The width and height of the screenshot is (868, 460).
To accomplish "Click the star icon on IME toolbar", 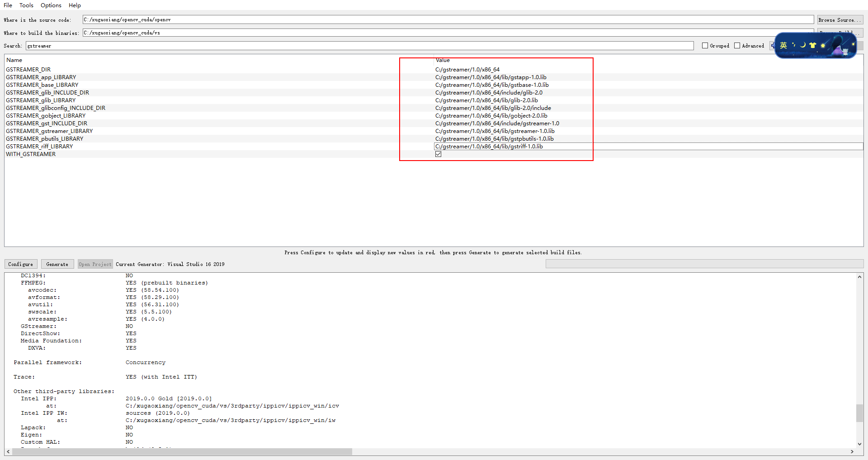I will (x=823, y=45).
